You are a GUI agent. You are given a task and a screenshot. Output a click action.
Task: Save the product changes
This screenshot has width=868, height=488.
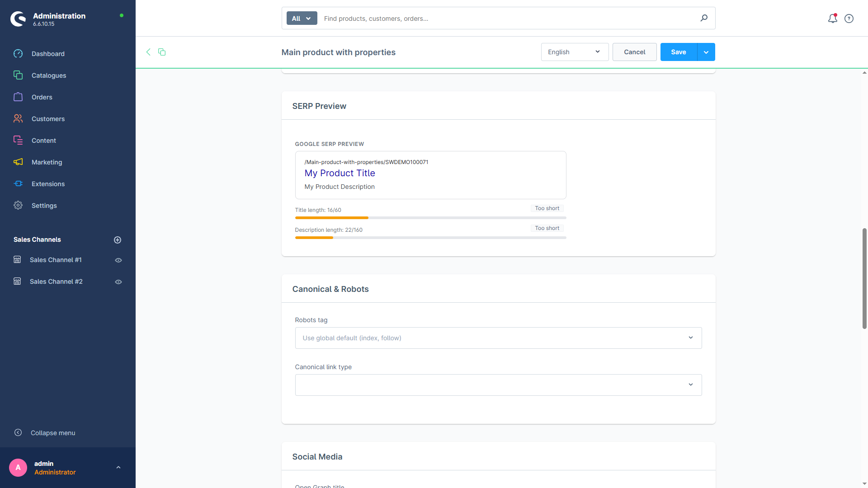(x=678, y=52)
